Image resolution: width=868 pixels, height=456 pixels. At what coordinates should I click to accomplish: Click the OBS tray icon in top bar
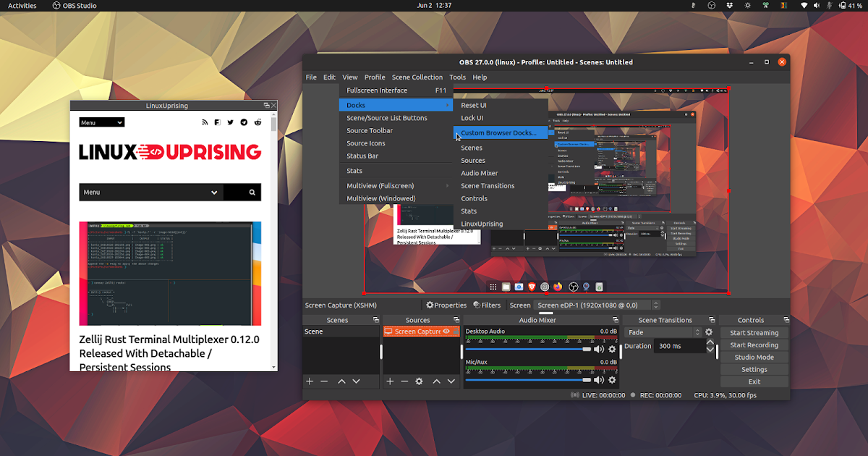click(x=711, y=6)
